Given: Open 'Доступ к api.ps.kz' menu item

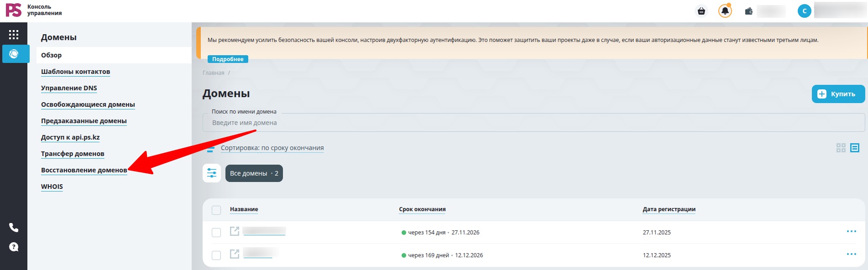Looking at the screenshot, I should [70, 137].
